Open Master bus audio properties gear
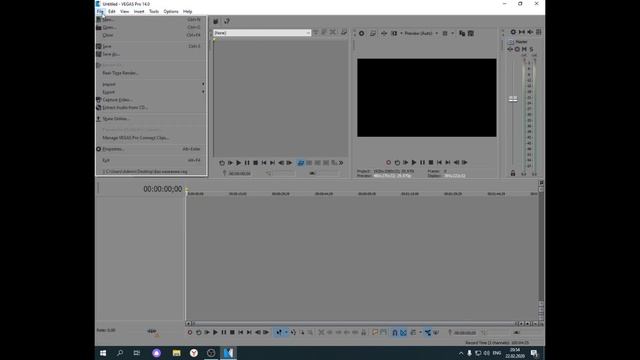The width and height of the screenshot is (640, 360). coord(513,32)
